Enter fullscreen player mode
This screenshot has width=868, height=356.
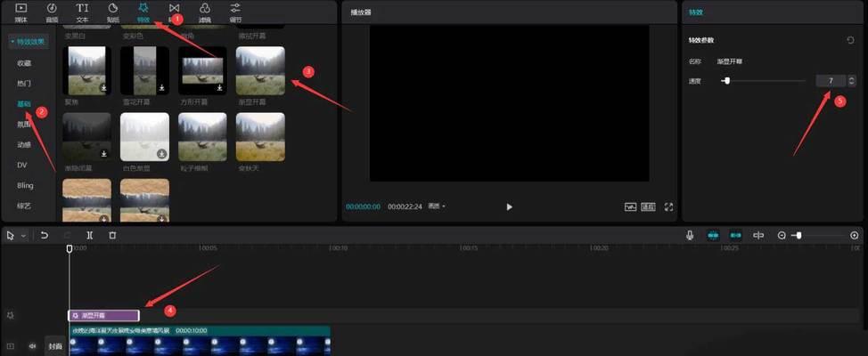coord(668,206)
